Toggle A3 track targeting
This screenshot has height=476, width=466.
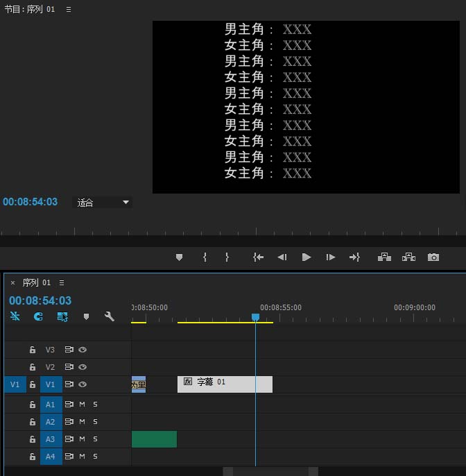[51, 439]
